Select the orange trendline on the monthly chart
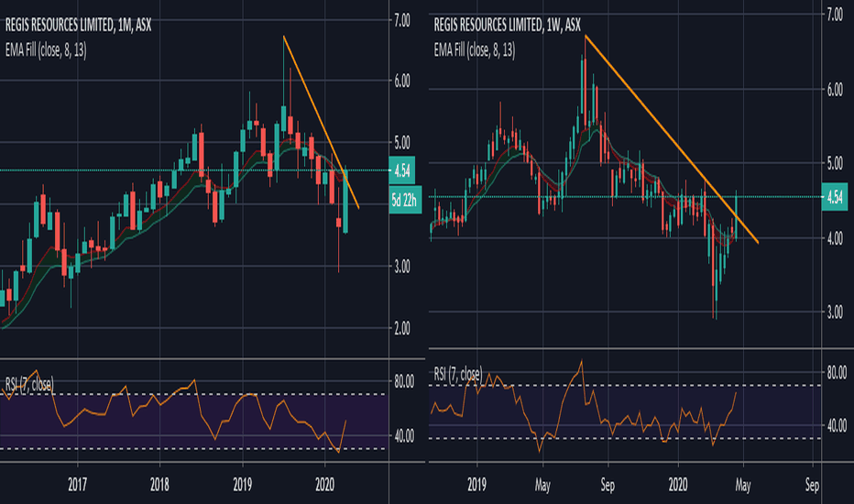This screenshot has width=854, height=504. pos(321,122)
